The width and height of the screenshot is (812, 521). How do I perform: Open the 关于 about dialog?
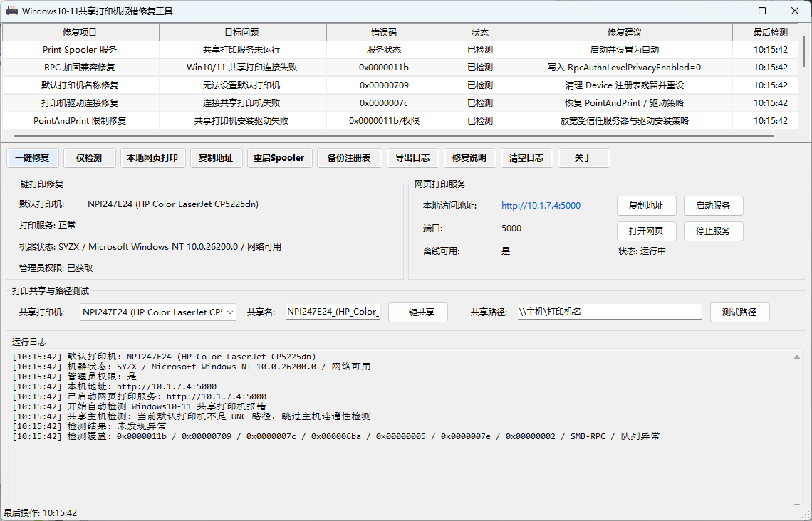[x=583, y=158]
